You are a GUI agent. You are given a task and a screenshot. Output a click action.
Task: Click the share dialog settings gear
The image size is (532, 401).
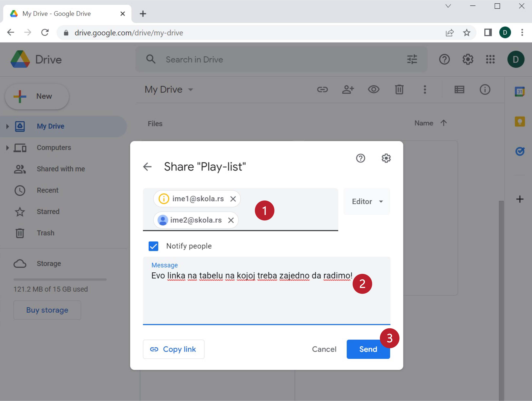coord(386,158)
